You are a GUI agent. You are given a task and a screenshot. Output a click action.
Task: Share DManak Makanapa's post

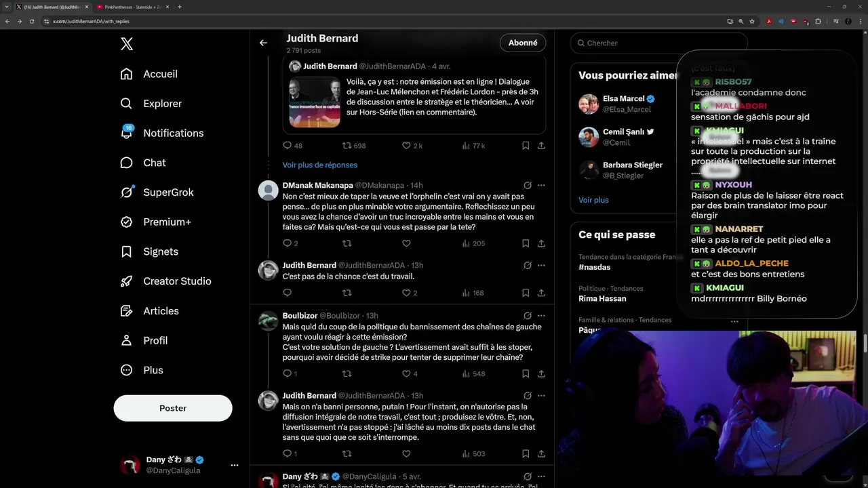541,243
